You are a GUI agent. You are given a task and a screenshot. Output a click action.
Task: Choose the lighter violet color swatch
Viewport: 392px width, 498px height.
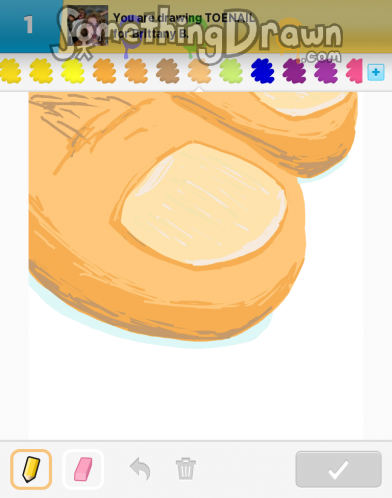click(326, 71)
